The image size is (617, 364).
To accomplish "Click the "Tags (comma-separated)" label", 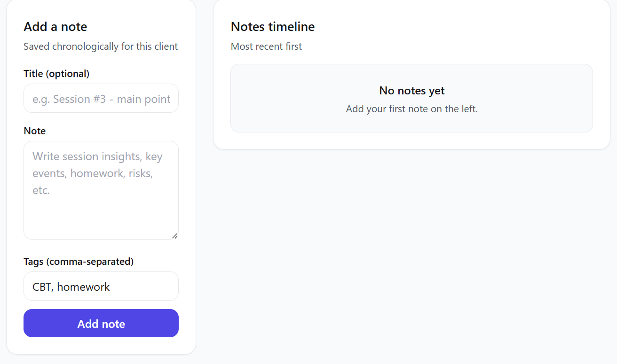I will pyautogui.click(x=79, y=262).
